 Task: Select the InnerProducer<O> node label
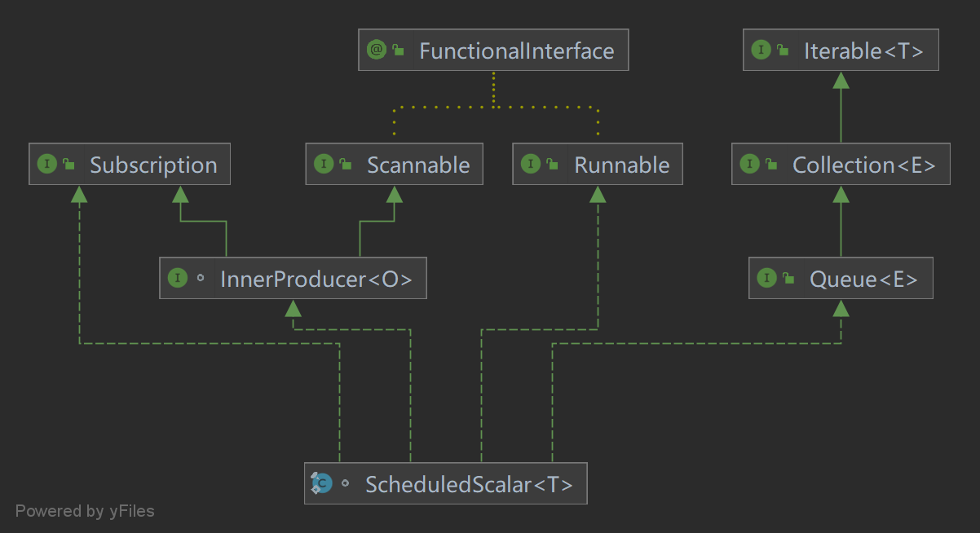click(316, 279)
